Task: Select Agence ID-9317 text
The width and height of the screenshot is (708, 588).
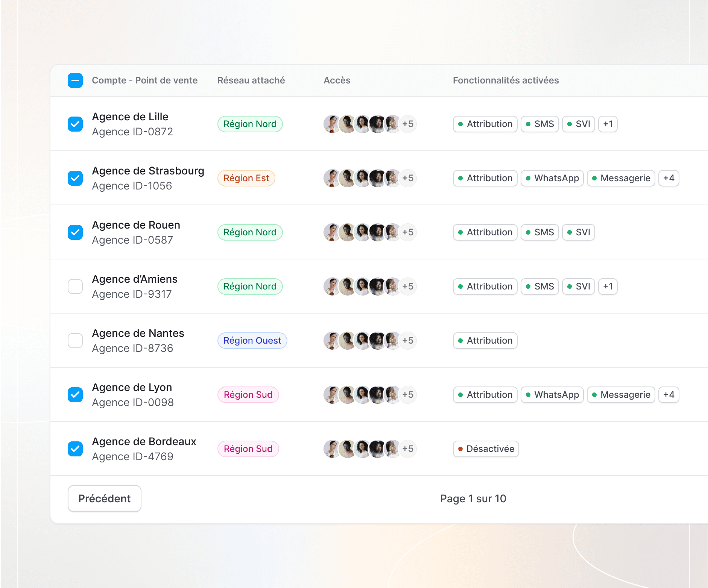Action: (132, 294)
